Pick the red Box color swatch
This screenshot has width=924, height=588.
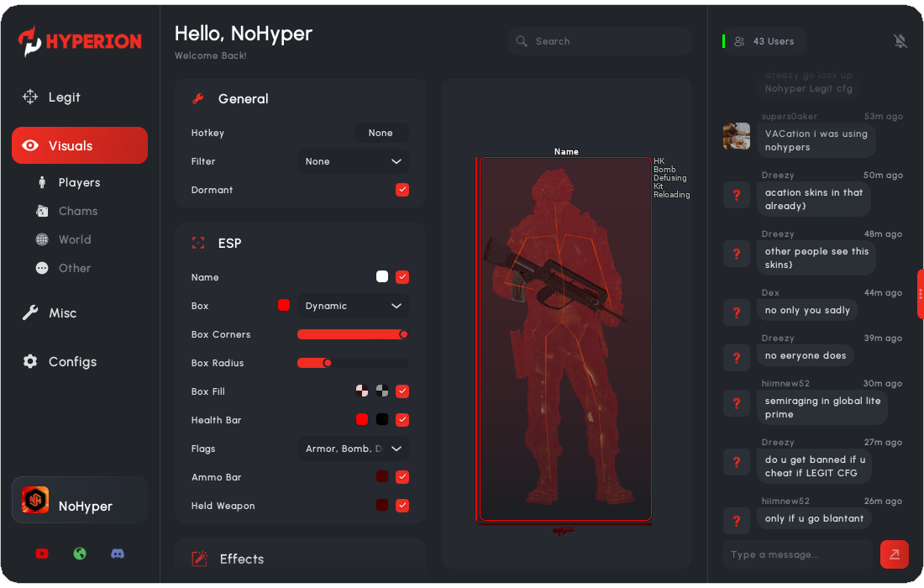click(x=284, y=305)
